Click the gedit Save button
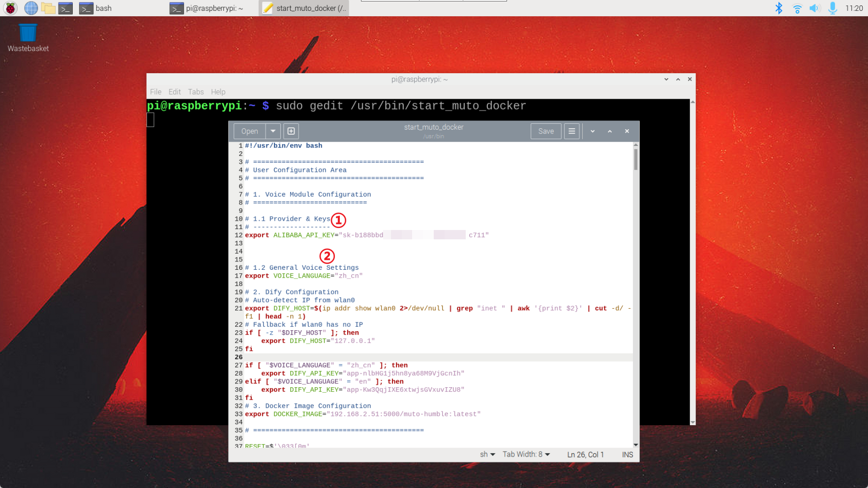Screen dimensions: 868x488 tap(546, 131)
